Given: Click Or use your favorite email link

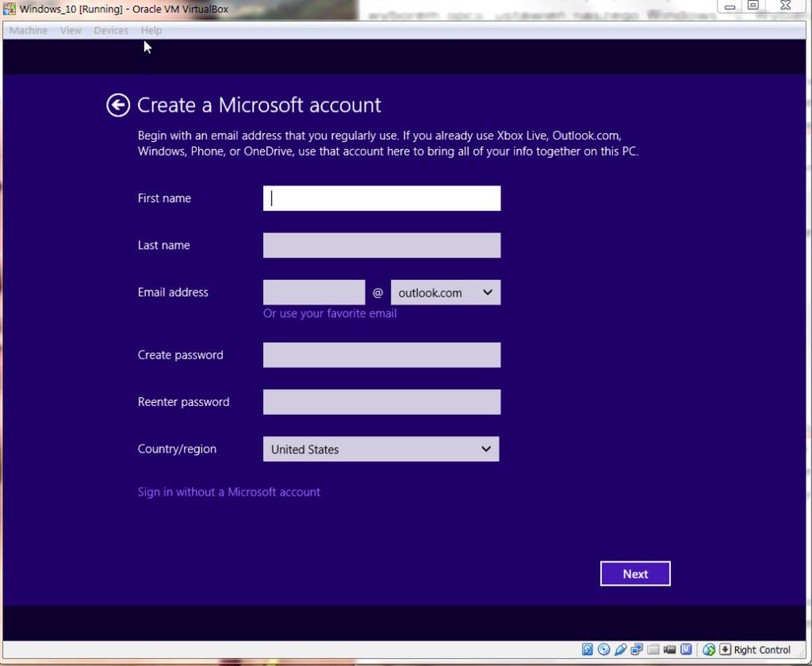Looking at the screenshot, I should [x=330, y=313].
